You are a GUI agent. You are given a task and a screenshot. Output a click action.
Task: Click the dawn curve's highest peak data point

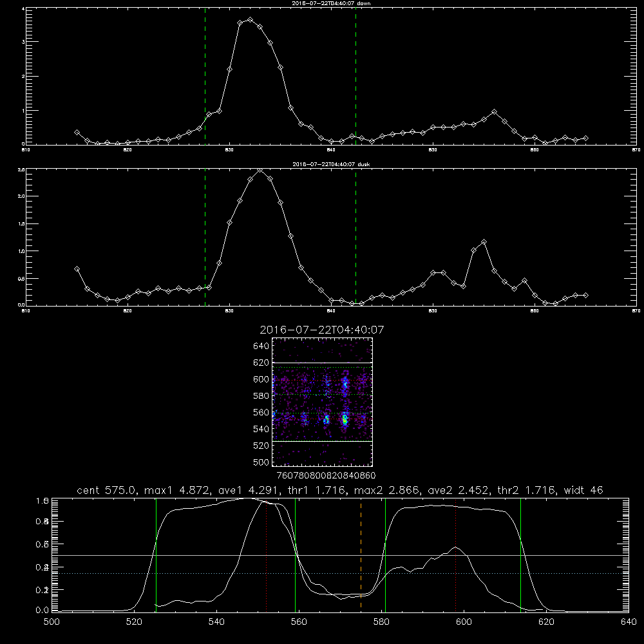(x=250, y=20)
